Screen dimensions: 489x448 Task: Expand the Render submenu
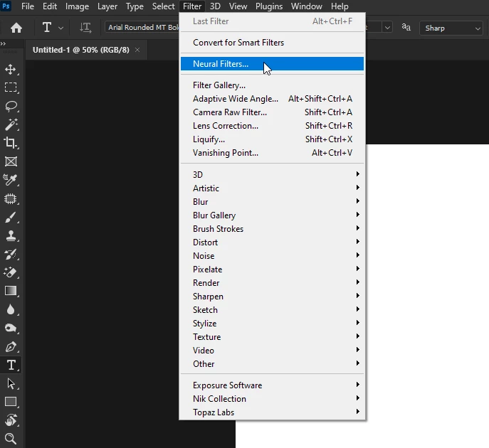click(272, 283)
